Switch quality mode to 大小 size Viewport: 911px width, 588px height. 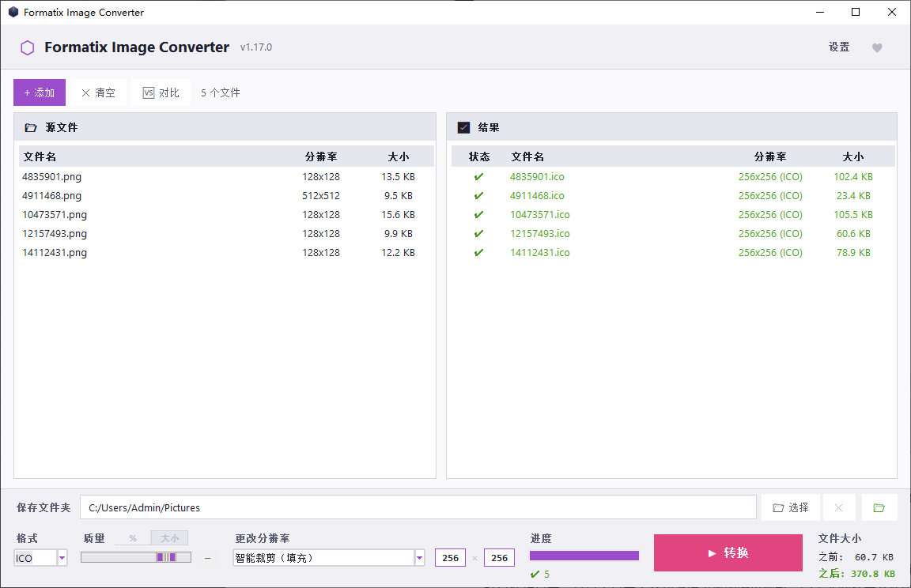coord(170,538)
